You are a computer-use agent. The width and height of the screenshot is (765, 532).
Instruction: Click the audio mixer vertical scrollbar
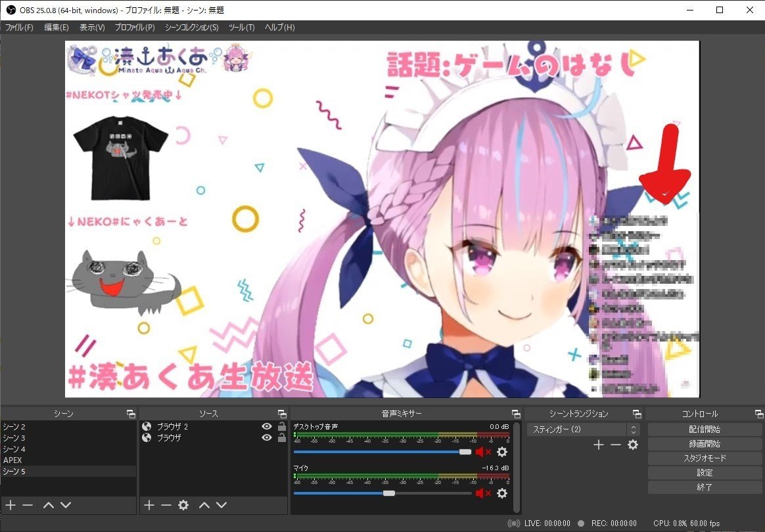(x=517, y=467)
